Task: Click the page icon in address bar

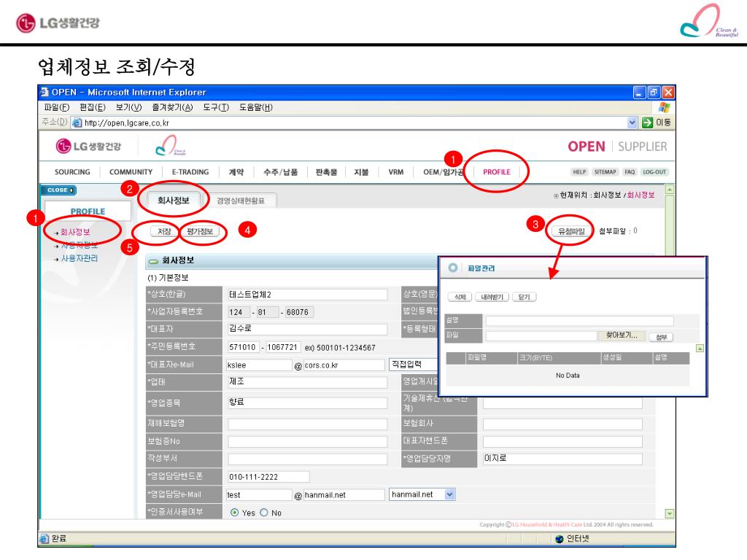Action: [76, 122]
